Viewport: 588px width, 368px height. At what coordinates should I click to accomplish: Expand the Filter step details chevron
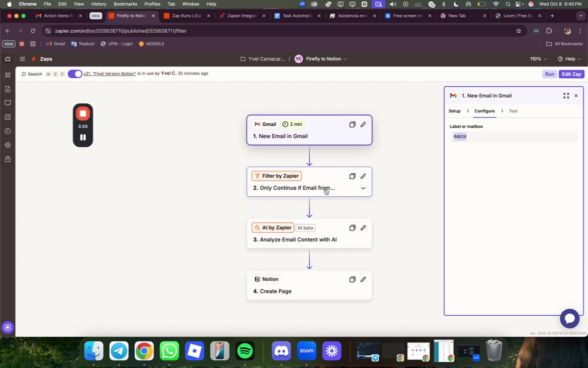pyautogui.click(x=363, y=188)
